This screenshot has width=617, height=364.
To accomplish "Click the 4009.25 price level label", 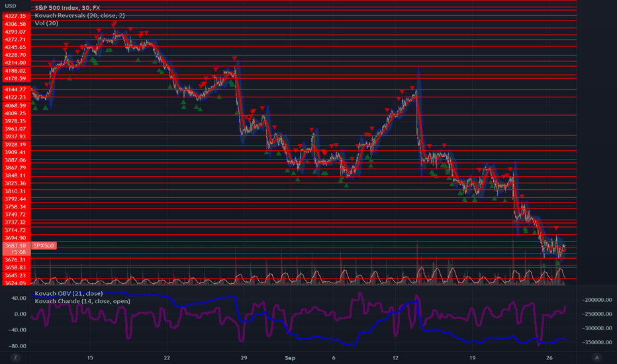I will coord(15,113).
